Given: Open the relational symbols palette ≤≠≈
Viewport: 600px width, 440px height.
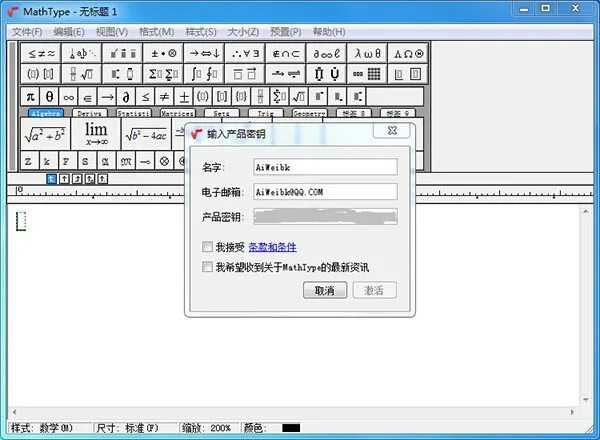Looking at the screenshot, I should click(41, 54).
